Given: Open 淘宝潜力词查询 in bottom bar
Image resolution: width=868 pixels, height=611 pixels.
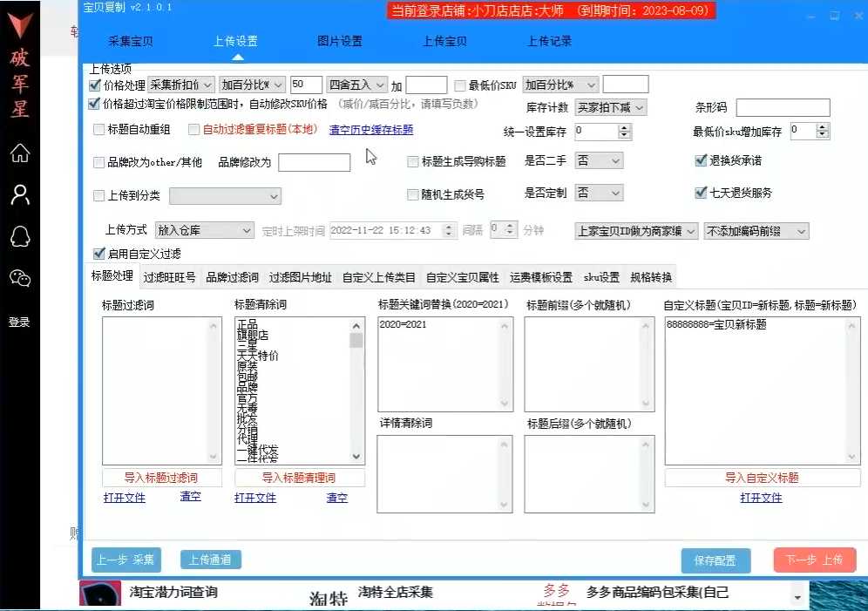Looking at the screenshot, I should point(173,592).
